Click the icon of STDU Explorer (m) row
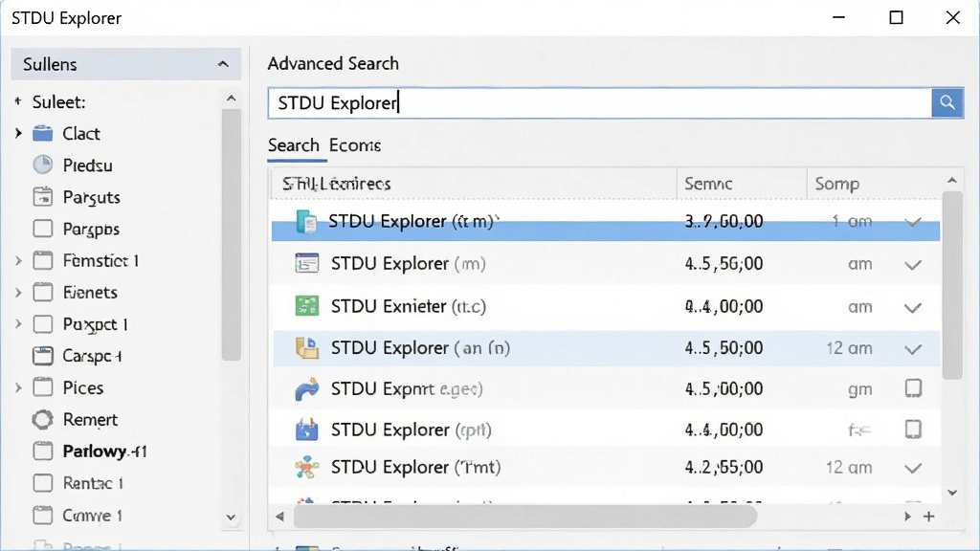Screen dimensions: 980x551 pyautogui.click(x=307, y=264)
